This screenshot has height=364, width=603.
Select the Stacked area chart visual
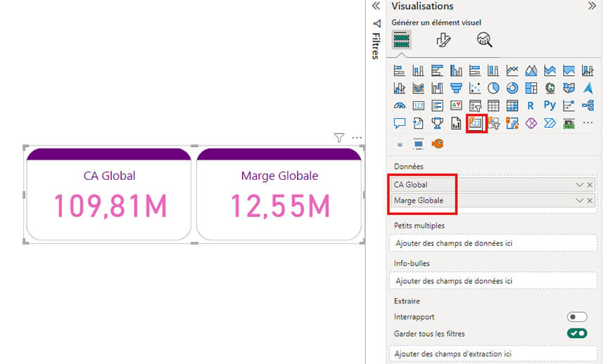pos(550,71)
